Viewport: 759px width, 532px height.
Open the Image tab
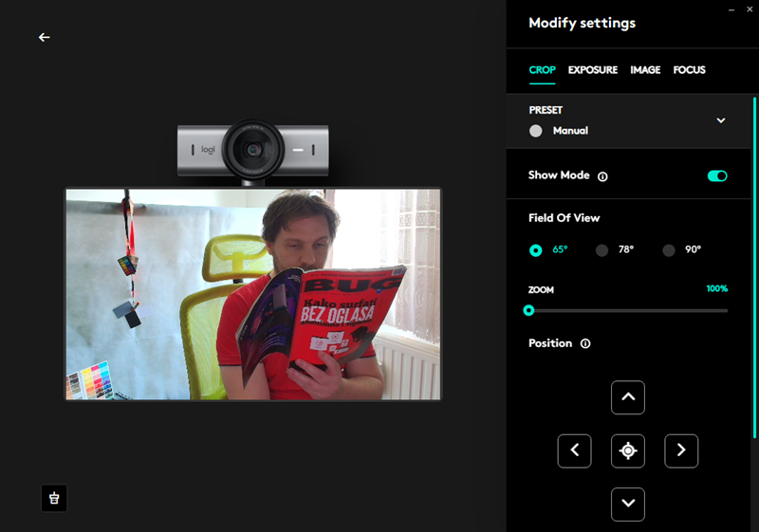point(645,70)
